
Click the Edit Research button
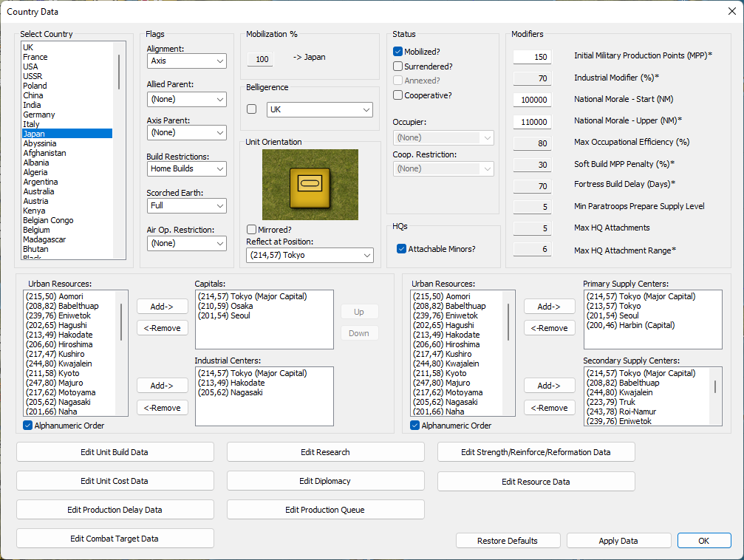[326, 452]
